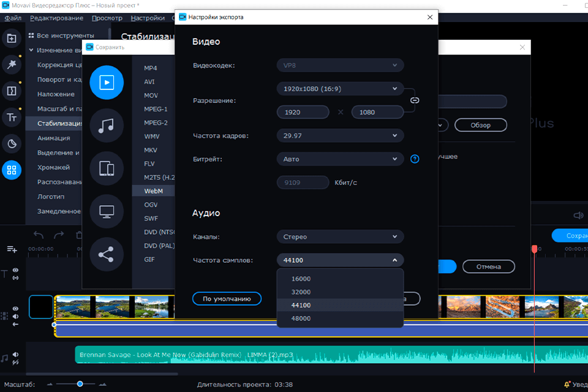
Task: Select the TV export category icon
Action: pos(107,211)
